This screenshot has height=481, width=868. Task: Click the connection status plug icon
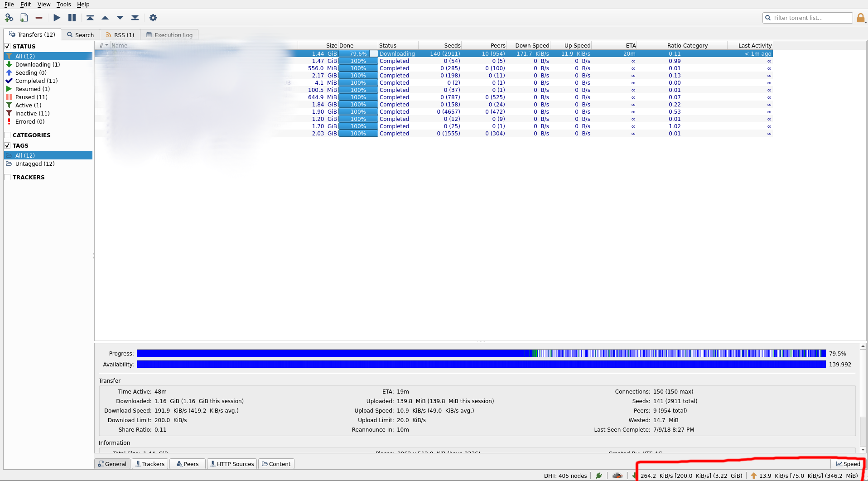[599, 476]
